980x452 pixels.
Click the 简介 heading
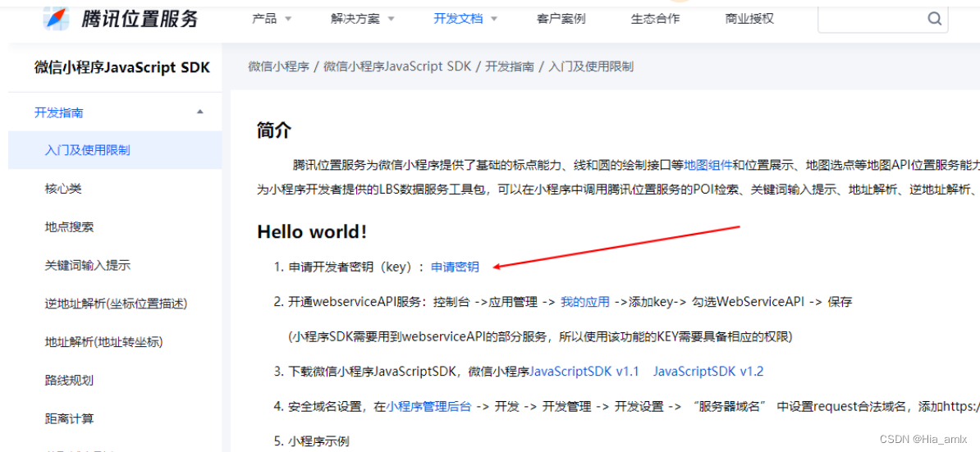pos(274,130)
